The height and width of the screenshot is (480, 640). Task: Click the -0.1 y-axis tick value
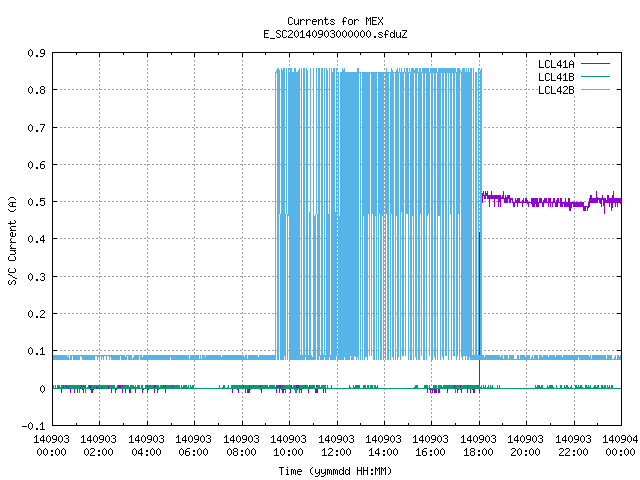point(33,426)
